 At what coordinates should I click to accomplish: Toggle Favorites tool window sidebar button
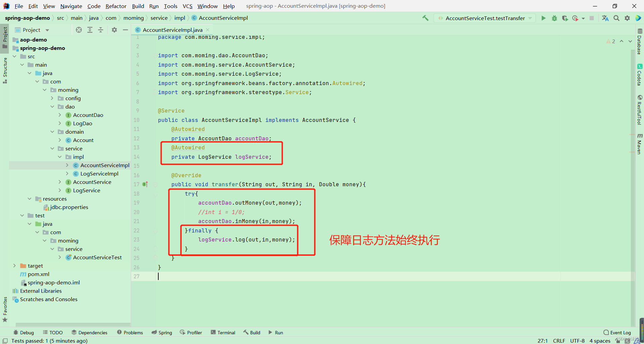click(x=5, y=309)
